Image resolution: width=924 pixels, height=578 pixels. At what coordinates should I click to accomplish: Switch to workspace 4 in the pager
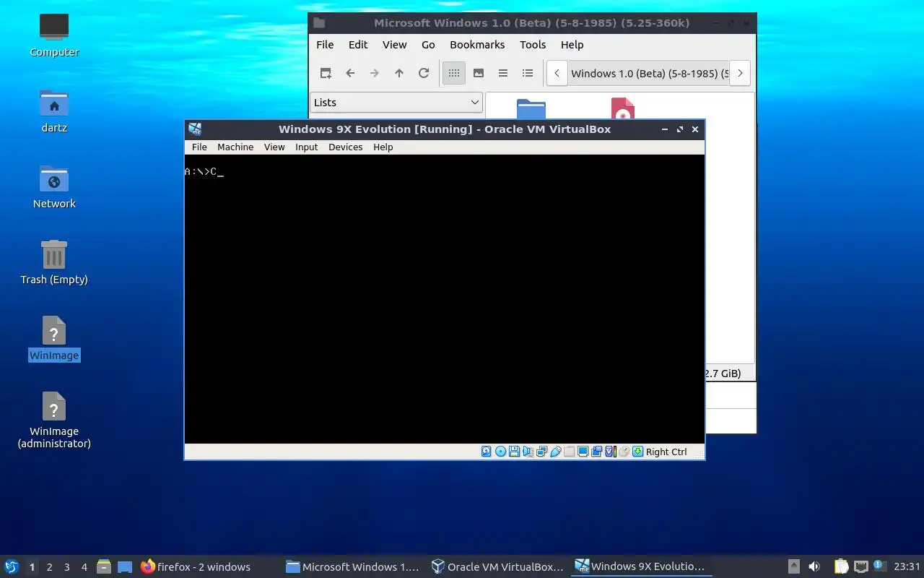pyautogui.click(x=84, y=567)
